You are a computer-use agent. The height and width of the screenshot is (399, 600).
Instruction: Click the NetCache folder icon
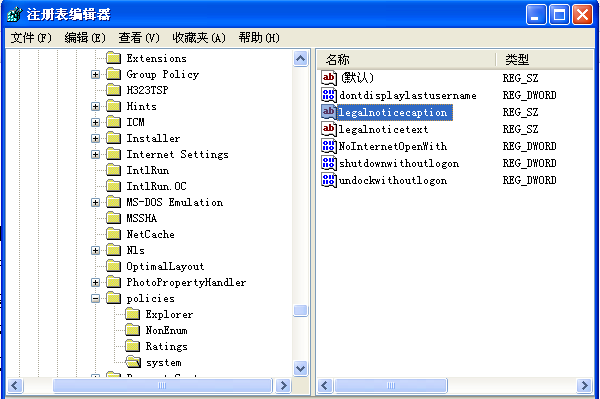pos(113,234)
